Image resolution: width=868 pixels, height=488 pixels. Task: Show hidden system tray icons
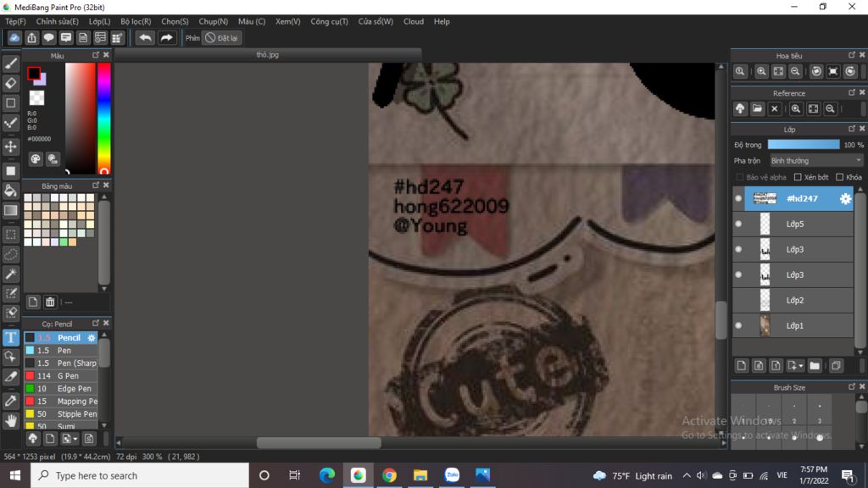687,476
